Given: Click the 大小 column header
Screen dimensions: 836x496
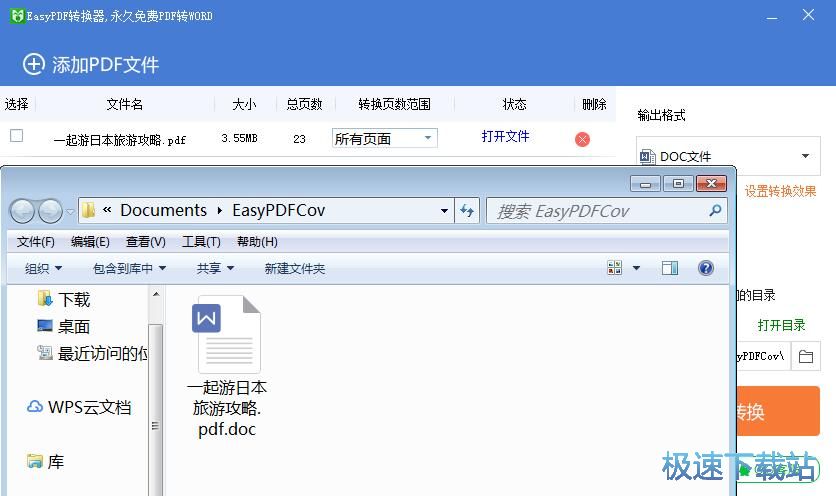Looking at the screenshot, I should (x=244, y=104).
